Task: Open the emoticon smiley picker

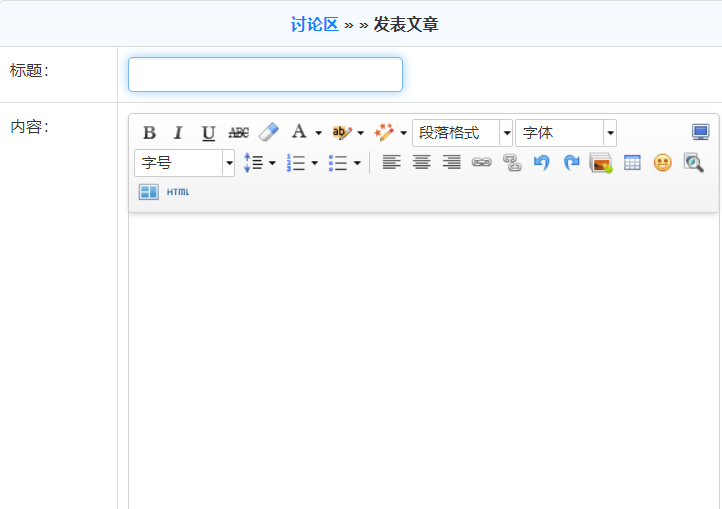Action: pos(662,162)
